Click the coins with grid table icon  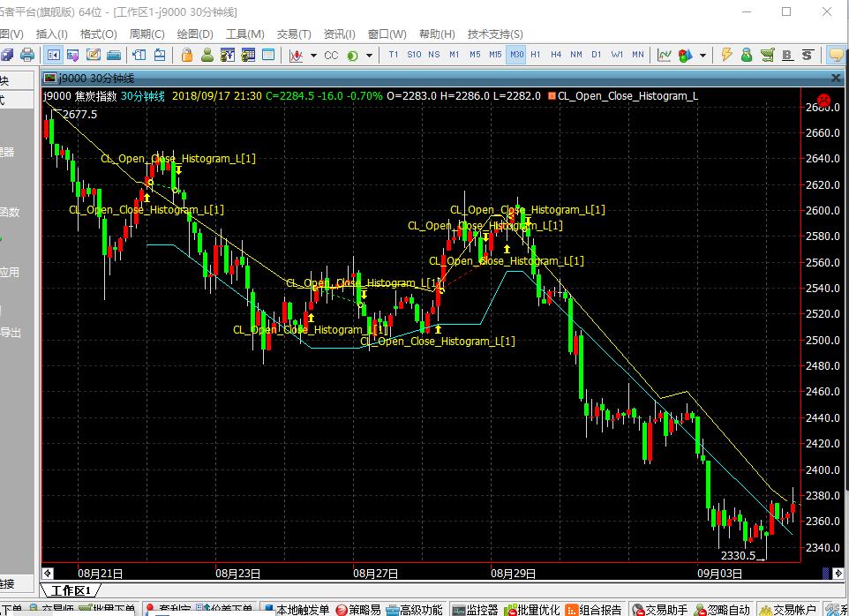pyautogui.click(x=248, y=55)
